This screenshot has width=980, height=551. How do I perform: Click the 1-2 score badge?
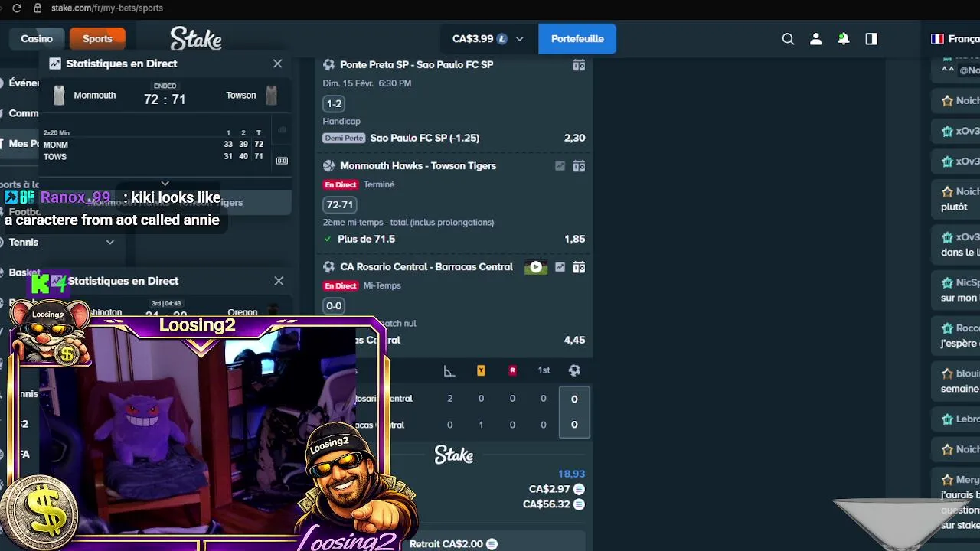tap(334, 103)
